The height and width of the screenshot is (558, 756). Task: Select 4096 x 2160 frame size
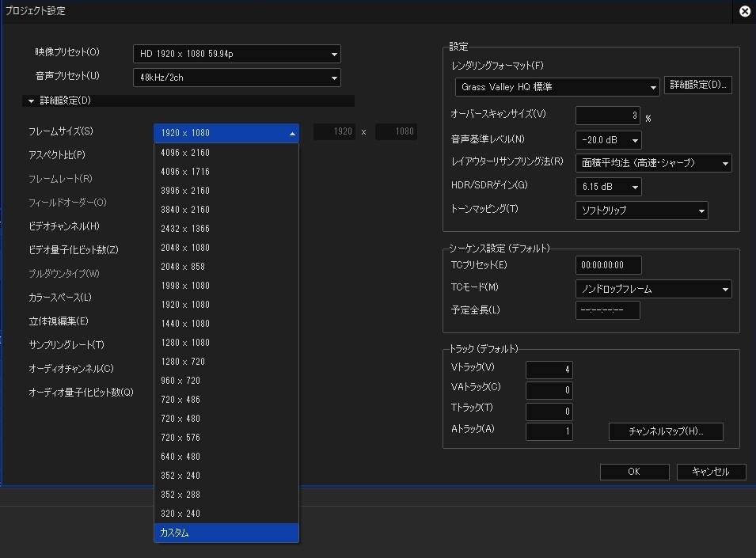coord(185,153)
